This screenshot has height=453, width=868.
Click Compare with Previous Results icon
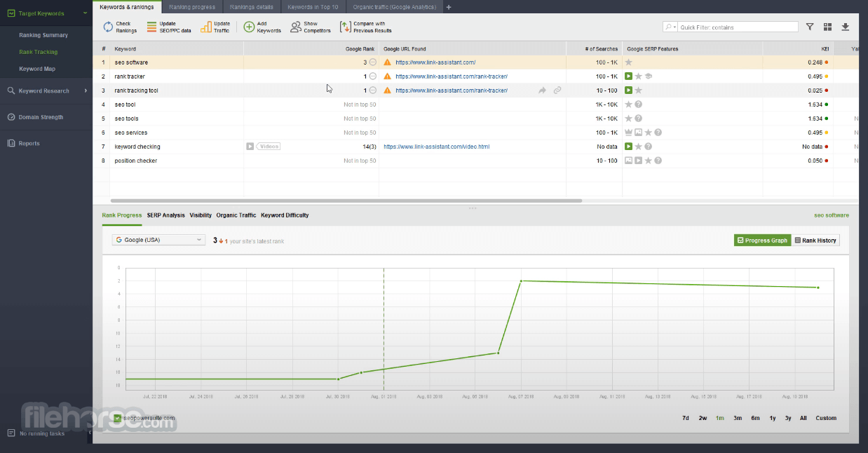pyautogui.click(x=345, y=27)
